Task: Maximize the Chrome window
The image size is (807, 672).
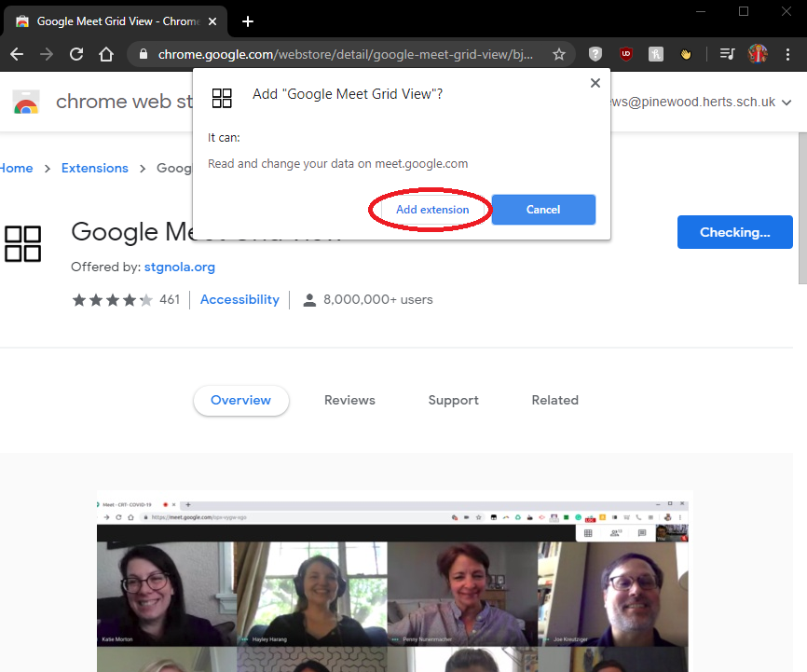Action: click(744, 11)
